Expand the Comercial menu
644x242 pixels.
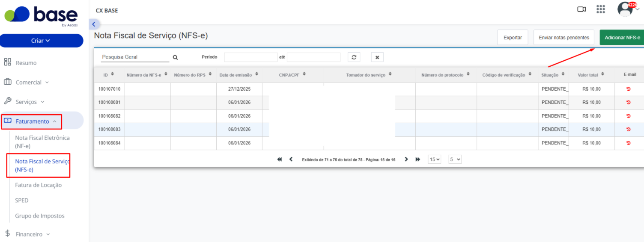(32, 82)
